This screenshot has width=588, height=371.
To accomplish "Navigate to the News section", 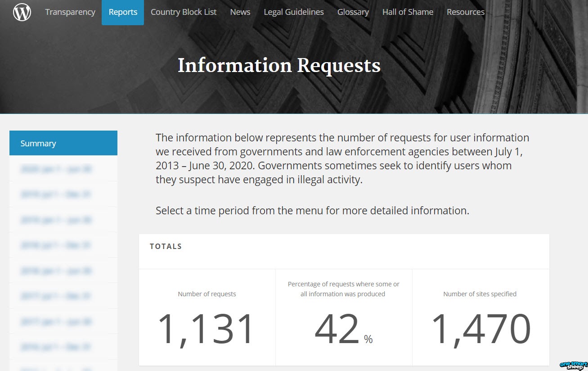I will (240, 12).
